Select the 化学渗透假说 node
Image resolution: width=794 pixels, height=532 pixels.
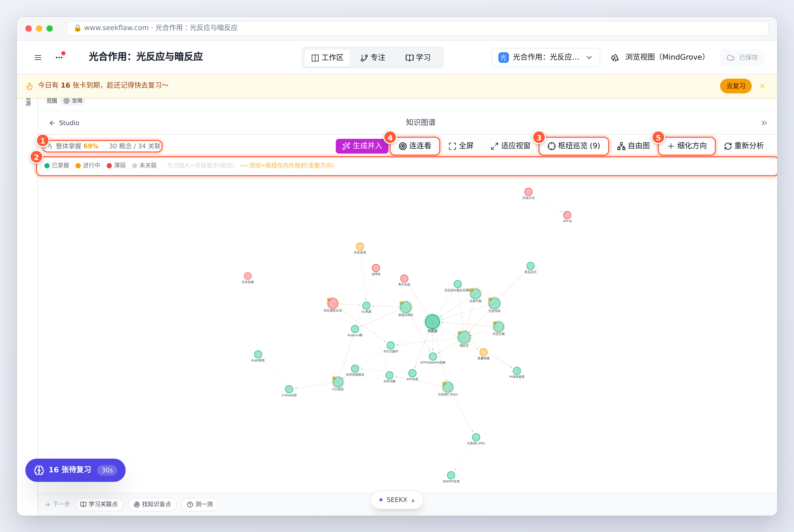pyautogui.click(x=355, y=368)
